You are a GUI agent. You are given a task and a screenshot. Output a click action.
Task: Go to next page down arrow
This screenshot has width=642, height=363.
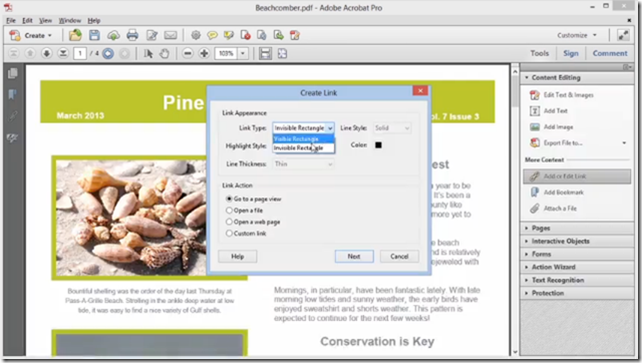(47, 53)
